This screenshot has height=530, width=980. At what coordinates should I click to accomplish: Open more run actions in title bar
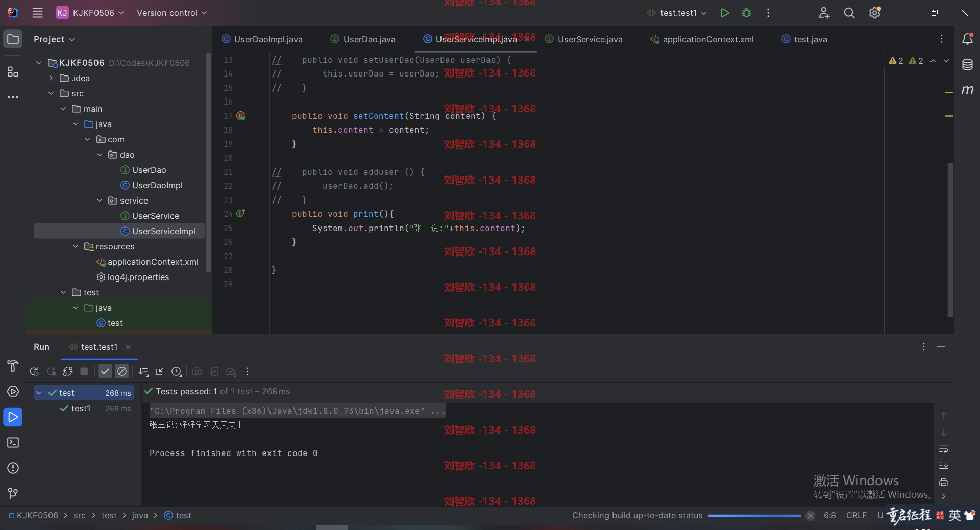click(768, 13)
